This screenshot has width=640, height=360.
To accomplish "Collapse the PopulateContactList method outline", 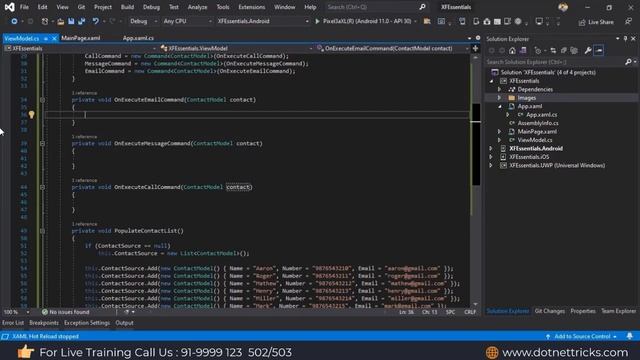I will point(42,231).
